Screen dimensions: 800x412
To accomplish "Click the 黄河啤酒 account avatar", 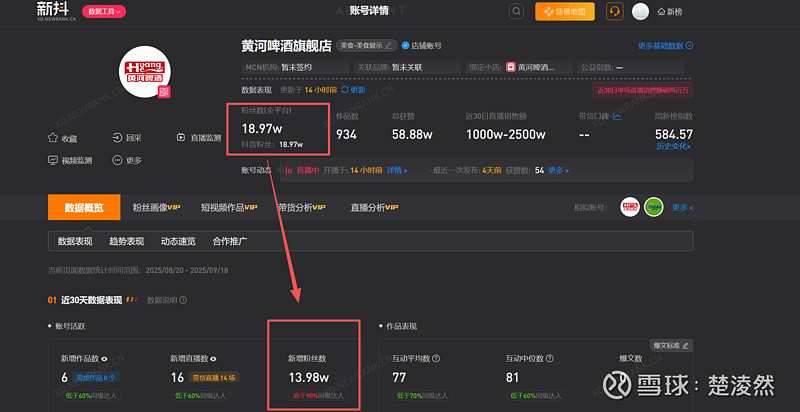I will click(145, 71).
